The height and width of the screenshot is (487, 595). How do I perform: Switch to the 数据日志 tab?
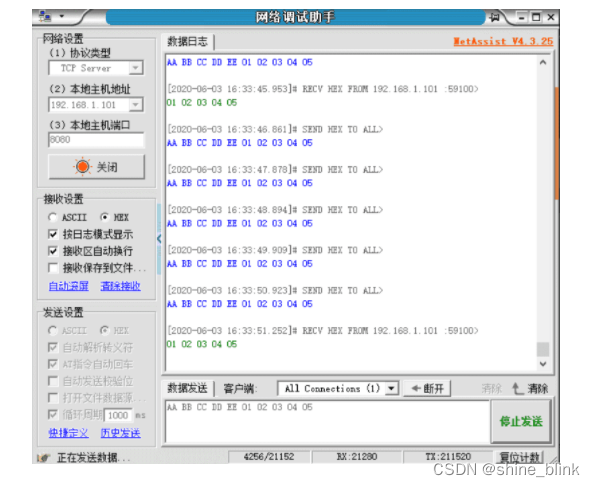click(187, 41)
